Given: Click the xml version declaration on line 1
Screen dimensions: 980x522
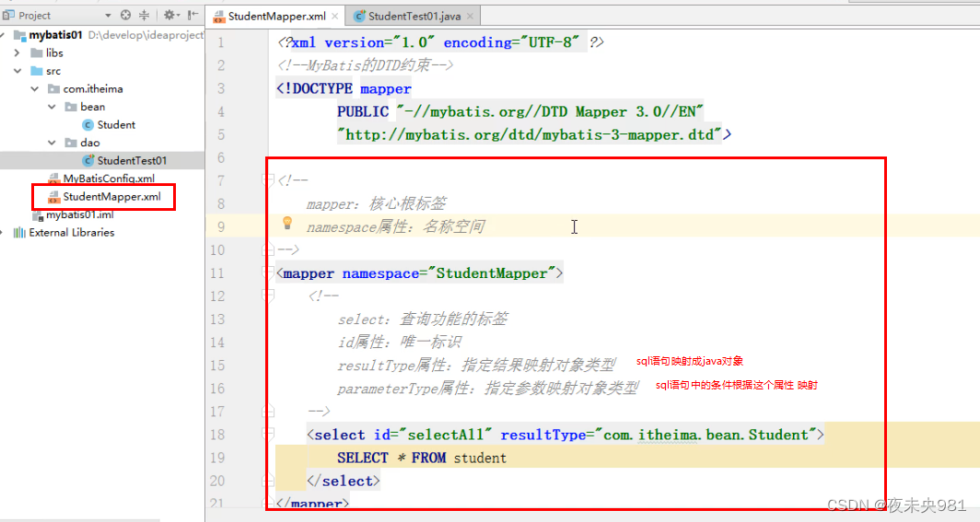Looking at the screenshot, I should [440, 42].
